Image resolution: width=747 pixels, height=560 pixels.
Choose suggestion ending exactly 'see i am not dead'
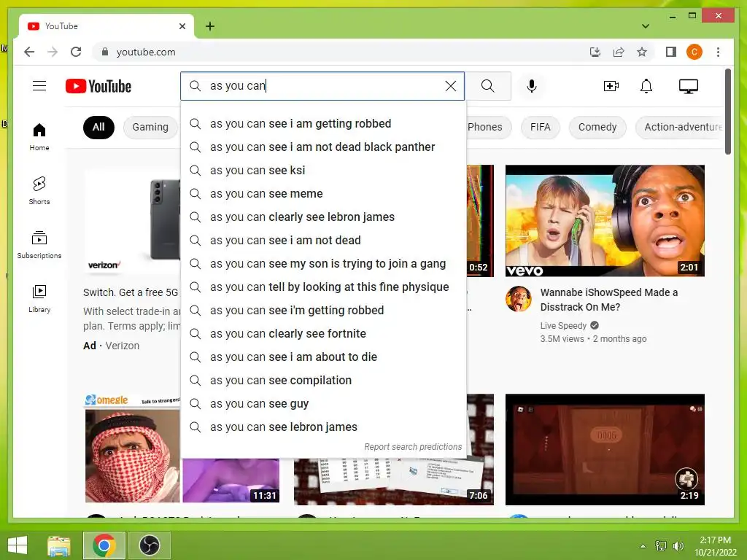click(x=323, y=241)
